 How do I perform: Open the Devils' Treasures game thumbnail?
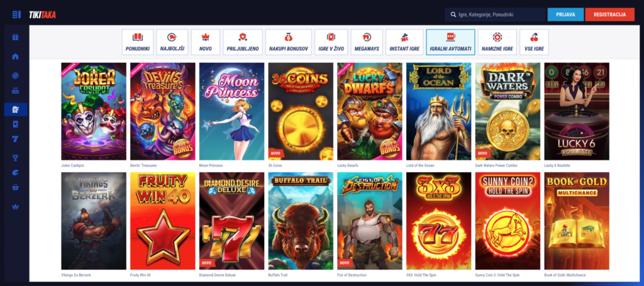click(x=163, y=111)
